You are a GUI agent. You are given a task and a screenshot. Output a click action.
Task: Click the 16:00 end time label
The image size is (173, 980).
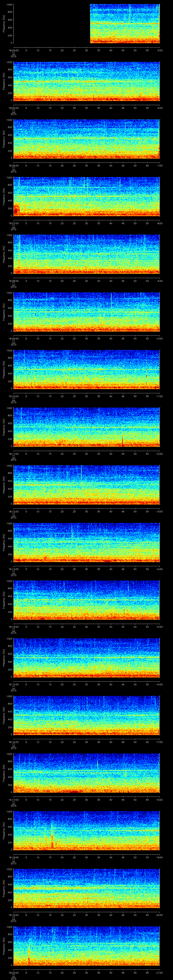159,684
